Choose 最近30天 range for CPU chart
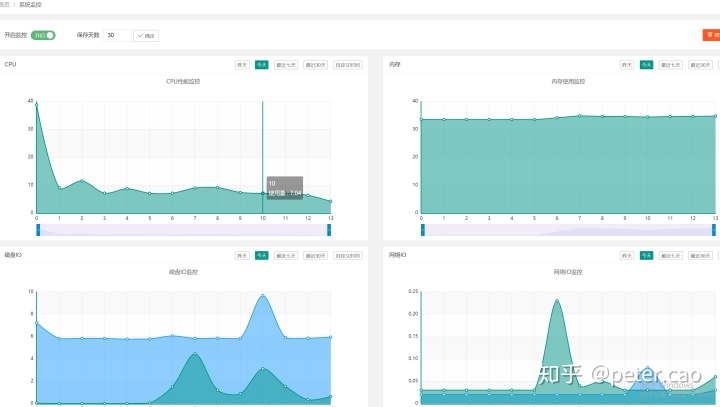 tap(315, 65)
